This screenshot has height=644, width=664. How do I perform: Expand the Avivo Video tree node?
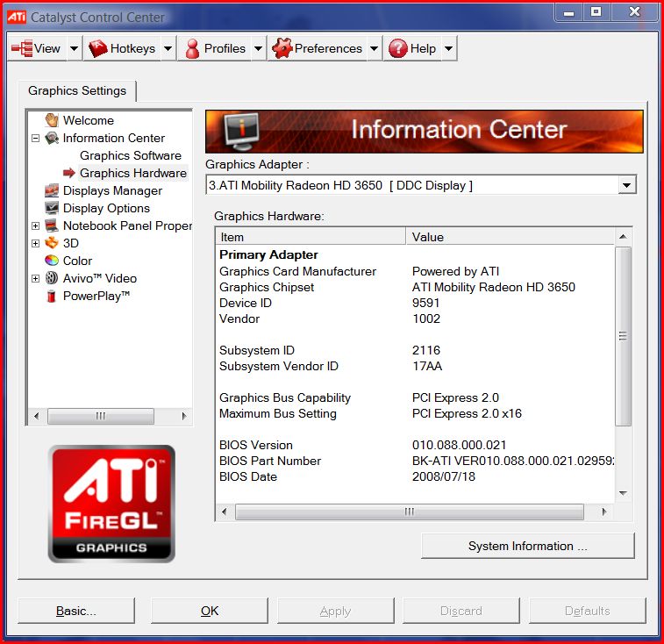pyautogui.click(x=36, y=278)
